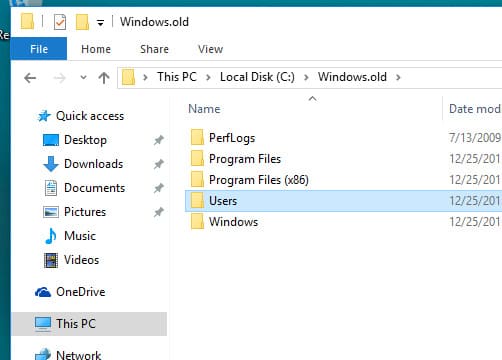Select the Program Files (x86) folder name
The image size is (502, 360).
click(x=259, y=180)
